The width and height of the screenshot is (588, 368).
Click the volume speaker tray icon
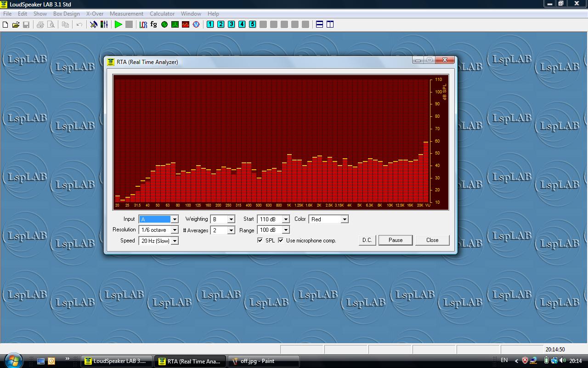(x=563, y=361)
